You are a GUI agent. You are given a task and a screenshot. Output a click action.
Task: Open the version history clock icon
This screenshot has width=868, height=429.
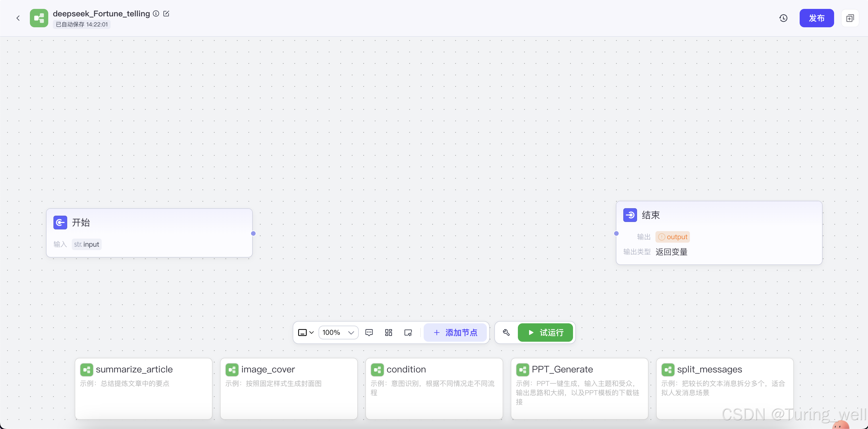click(784, 18)
